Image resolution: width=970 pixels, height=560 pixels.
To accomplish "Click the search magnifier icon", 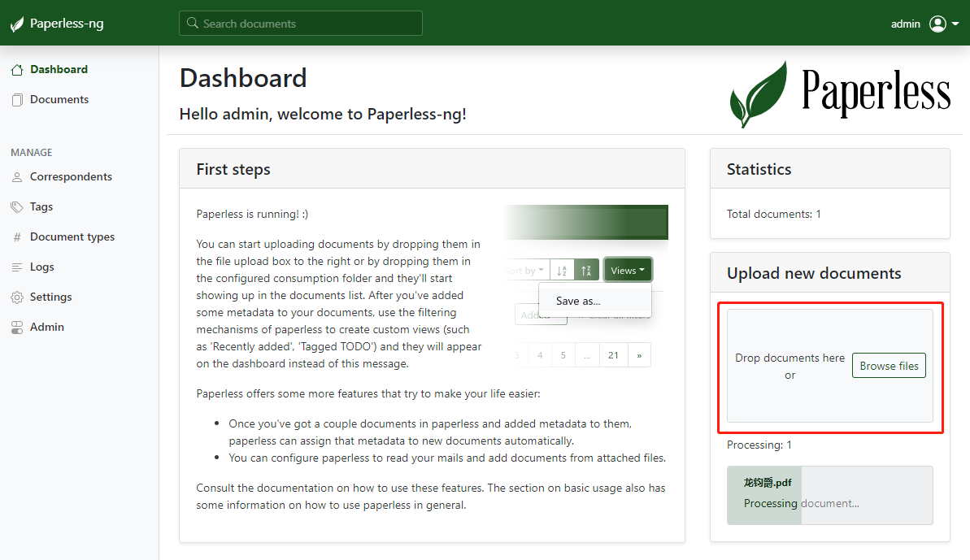I will point(193,23).
